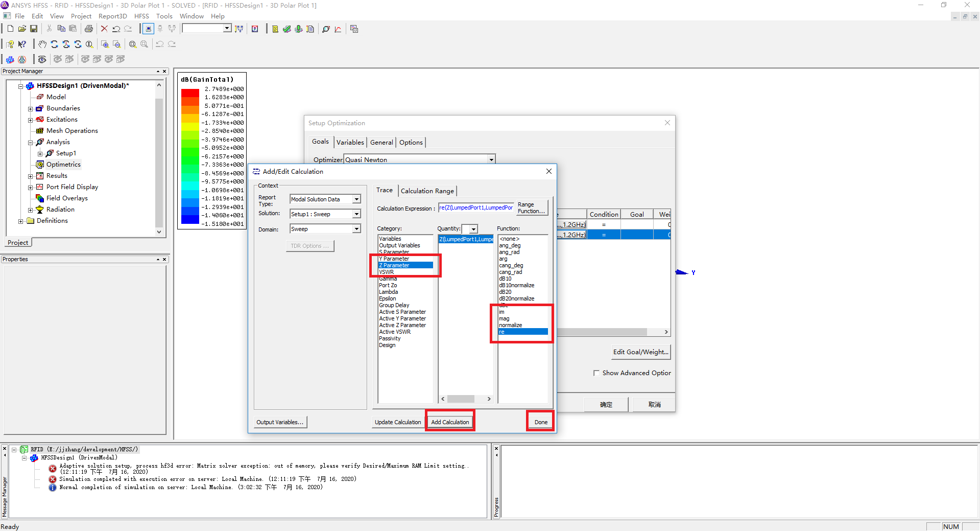Click the Rotate view toolbar icon
Image resolution: width=980 pixels, height=531 pixels.
[x=54, y=44]
